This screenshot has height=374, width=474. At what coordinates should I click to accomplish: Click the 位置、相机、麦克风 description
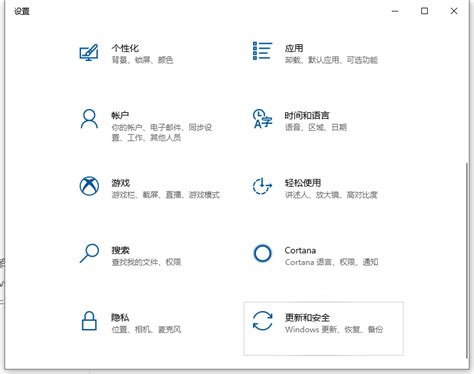pyautogui.click(x=146, y=329)
